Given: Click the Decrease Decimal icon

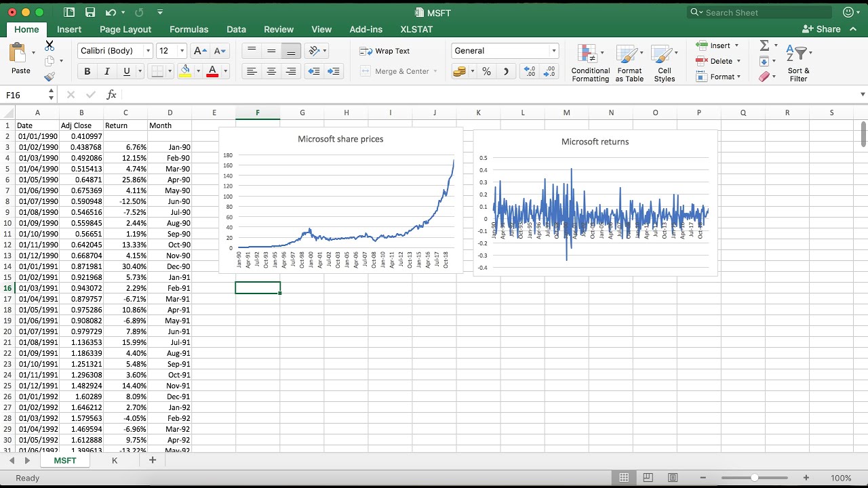Looking at the screenshot, I should tap(549, 71).
